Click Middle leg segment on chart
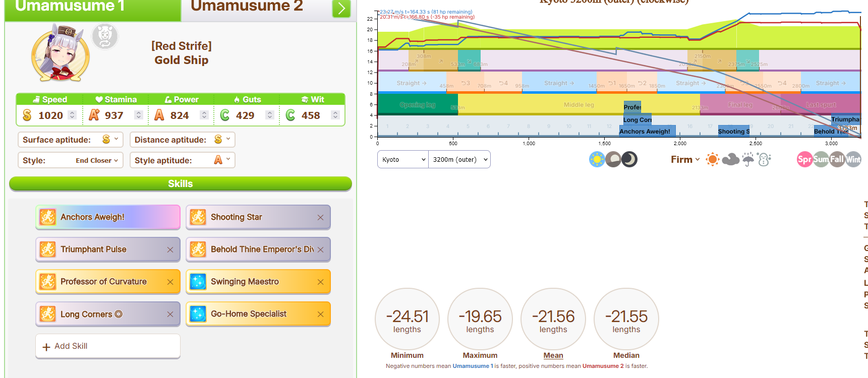The image size is (868, 378). [579, 105]
